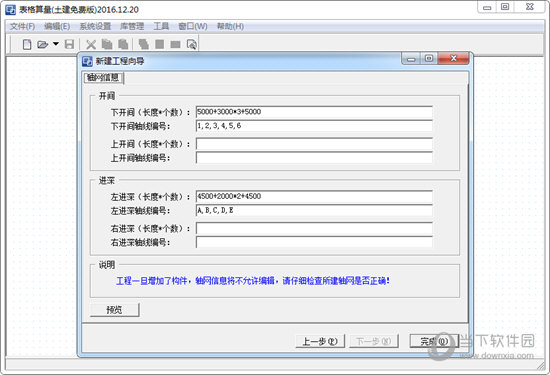Click the 上一步(P) back button

(x=320, y=341)
